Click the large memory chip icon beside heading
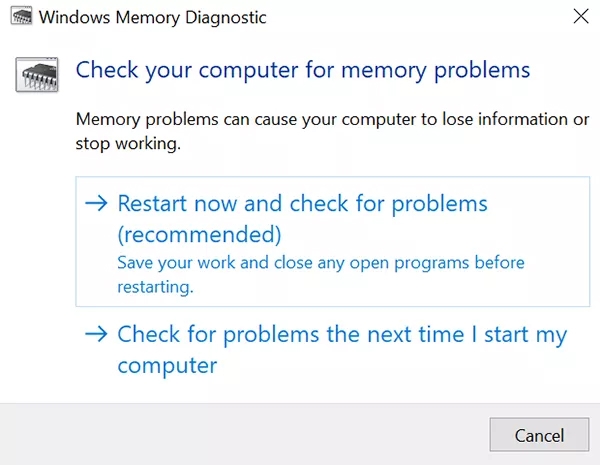 [37, 72]
